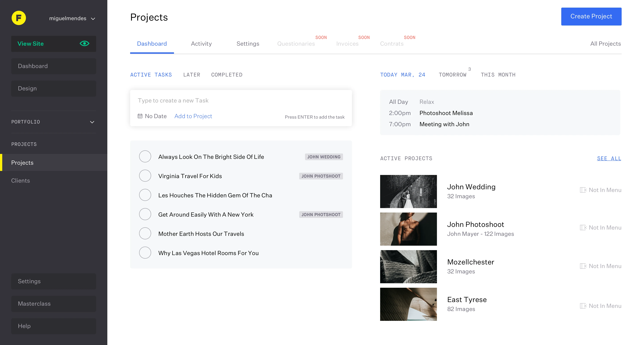Open the miguelmendes account dropdown

point(93,19)
